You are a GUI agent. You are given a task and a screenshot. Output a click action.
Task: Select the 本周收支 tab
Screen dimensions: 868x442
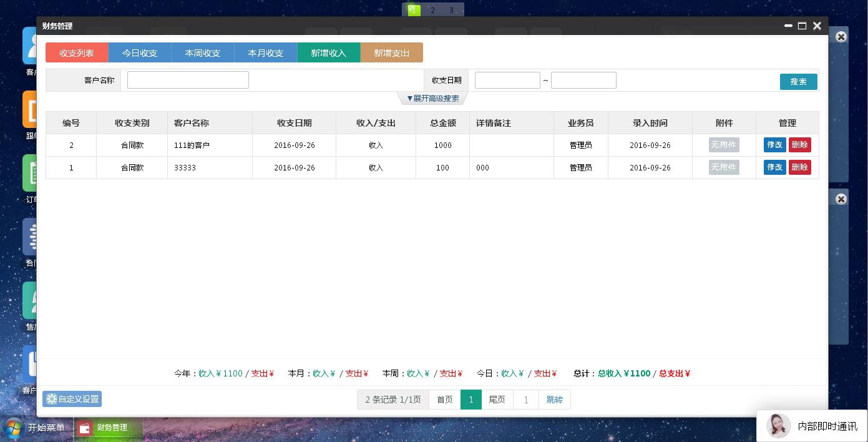pyautogui.click(x=203, y=52)
